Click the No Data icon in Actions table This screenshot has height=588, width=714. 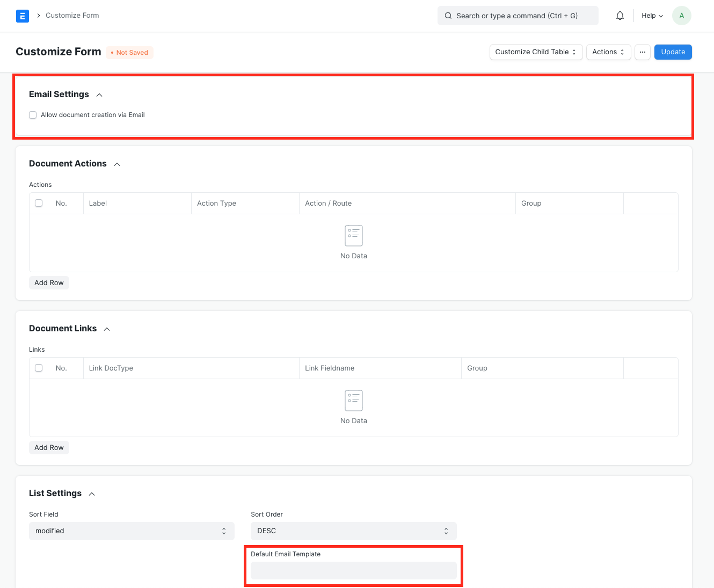[354, 236]
